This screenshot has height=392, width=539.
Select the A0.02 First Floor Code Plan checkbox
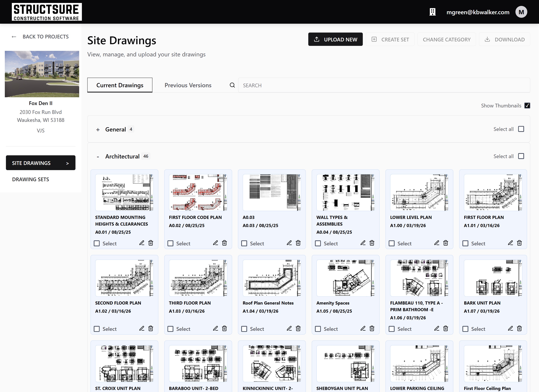(x=170, y=243)
